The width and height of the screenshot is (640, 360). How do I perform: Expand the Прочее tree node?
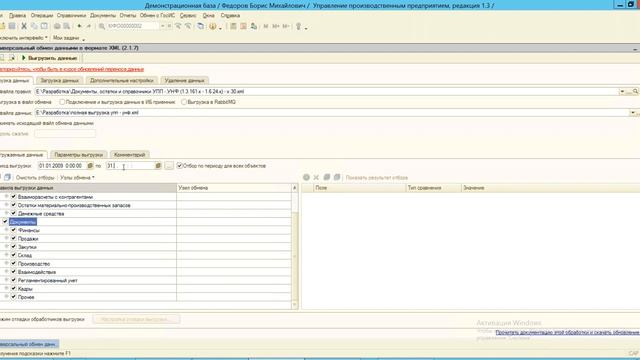pyautogui.click(x=7, y=297)
